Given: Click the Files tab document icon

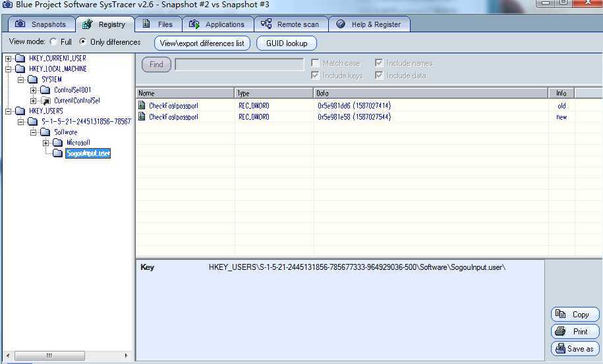Looking at the screenshot, I should (146, 24).
